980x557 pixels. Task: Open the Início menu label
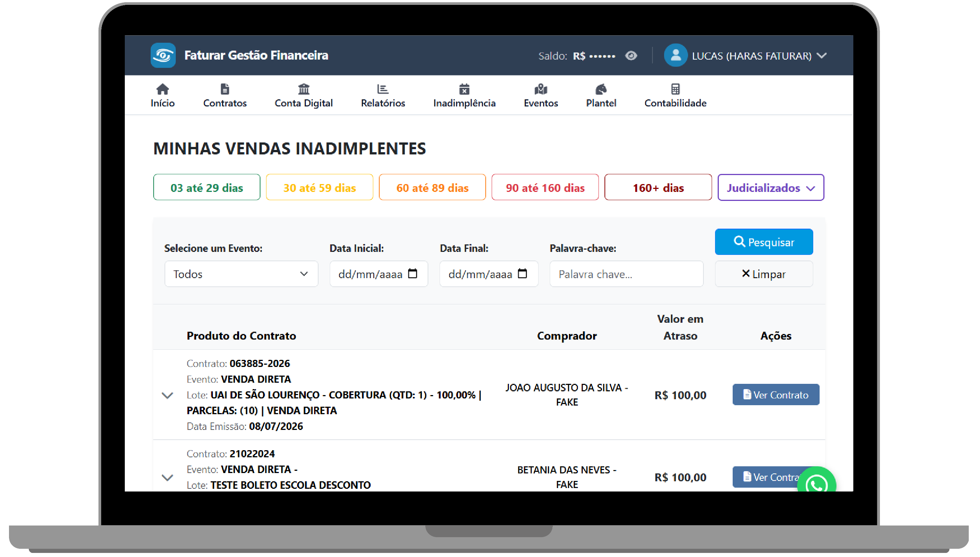pos(163,103)
